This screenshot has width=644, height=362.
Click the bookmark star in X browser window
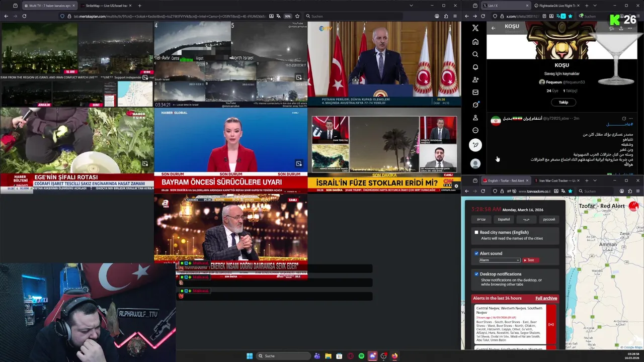[x=570, y=16]
